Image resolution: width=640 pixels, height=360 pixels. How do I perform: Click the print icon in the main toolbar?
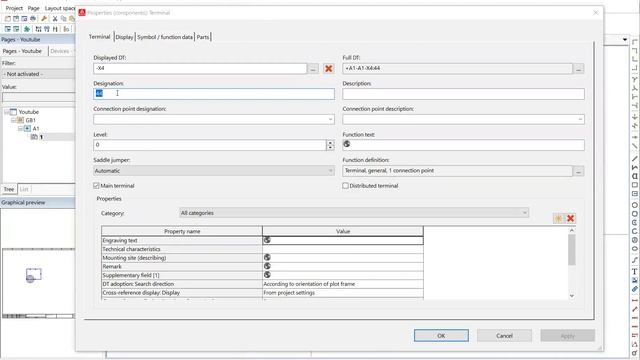(33, 19)
